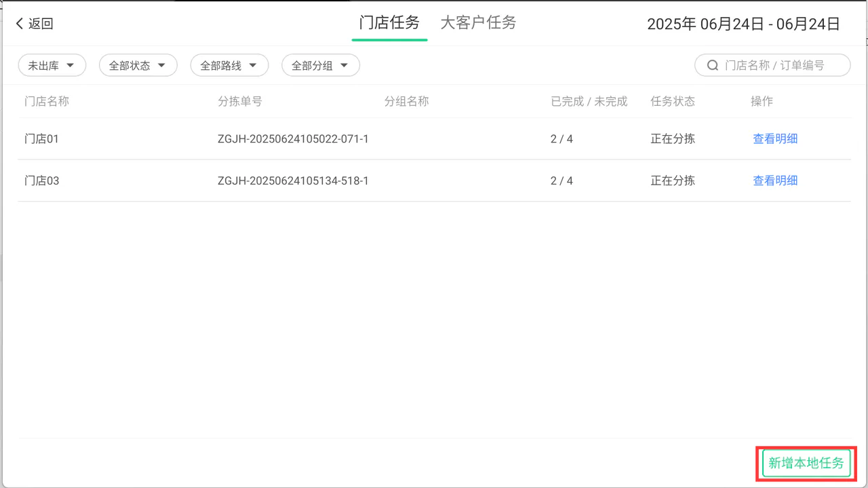Click the 操作 column header
The height and width of the screenshot is (488, 868).
[x=762, y=101]
